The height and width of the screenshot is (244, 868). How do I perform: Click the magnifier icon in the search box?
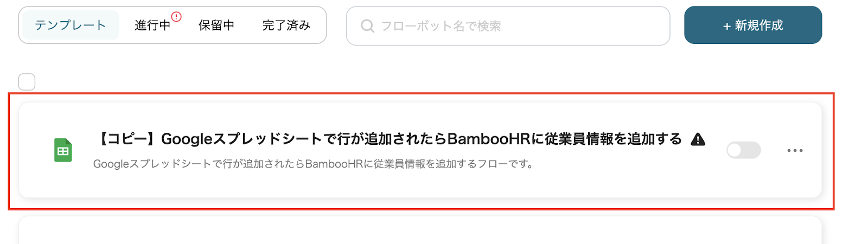tap(367, 25)
